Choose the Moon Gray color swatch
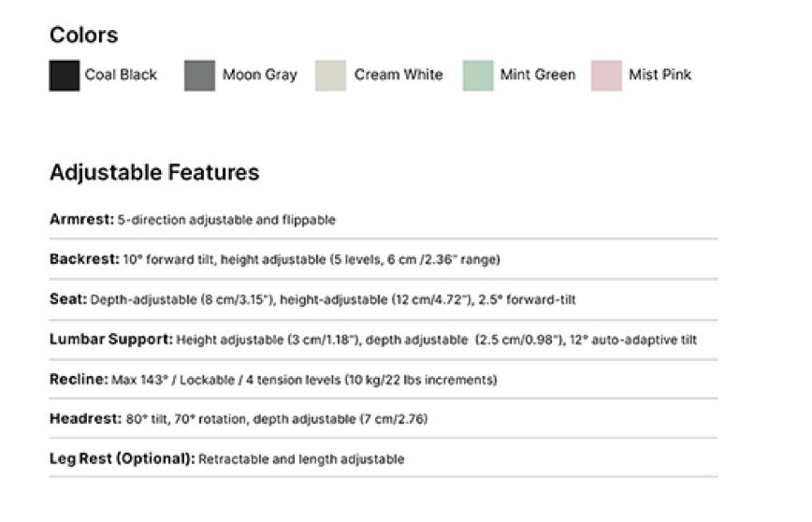 click(199, 76)
